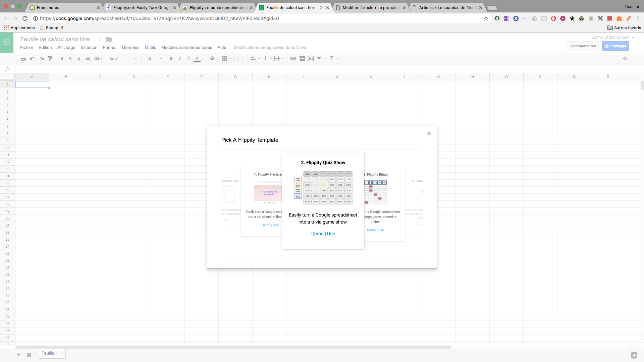Viewport: 644px width, 362px height.
Task: Click Use link under Flippity Bingo
Action: click(x=381, y=230)
